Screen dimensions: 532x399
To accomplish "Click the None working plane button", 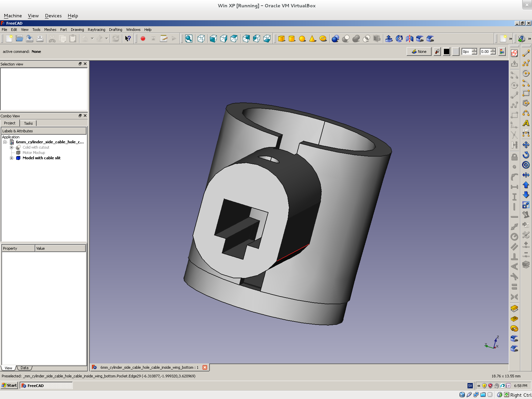I will tap(419, 52).
